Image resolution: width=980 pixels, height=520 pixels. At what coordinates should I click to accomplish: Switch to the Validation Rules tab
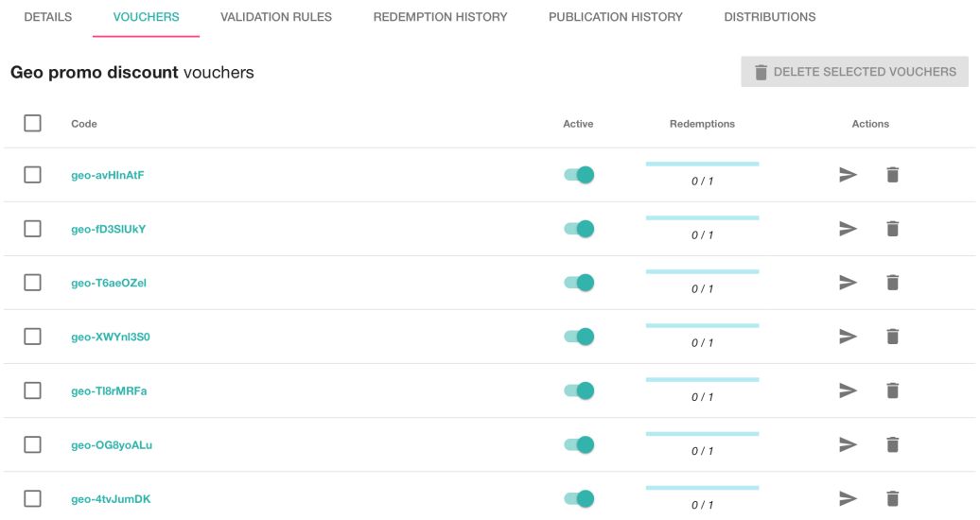[x=276, y=17]
